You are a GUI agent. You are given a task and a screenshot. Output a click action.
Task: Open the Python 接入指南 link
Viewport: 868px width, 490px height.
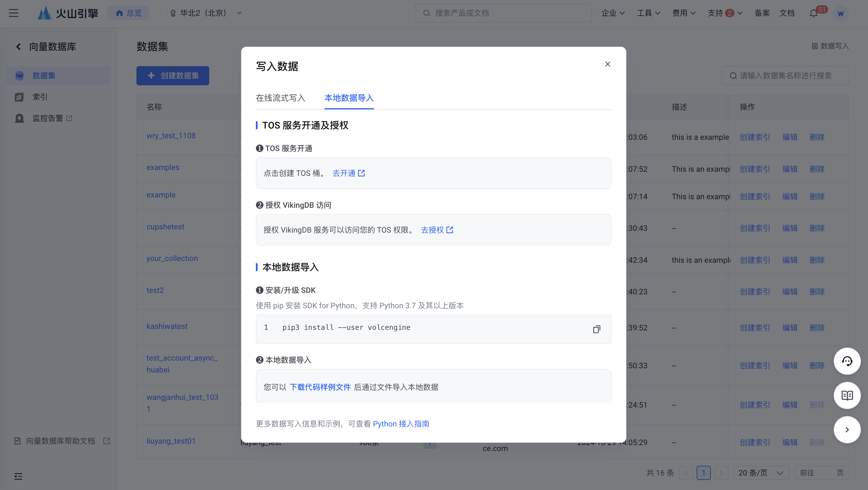pyautogui.click(x=401, y=424)
